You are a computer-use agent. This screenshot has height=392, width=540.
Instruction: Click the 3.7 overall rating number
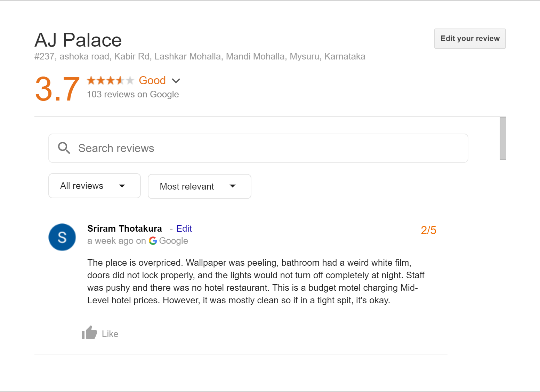[x=57, y=89]
